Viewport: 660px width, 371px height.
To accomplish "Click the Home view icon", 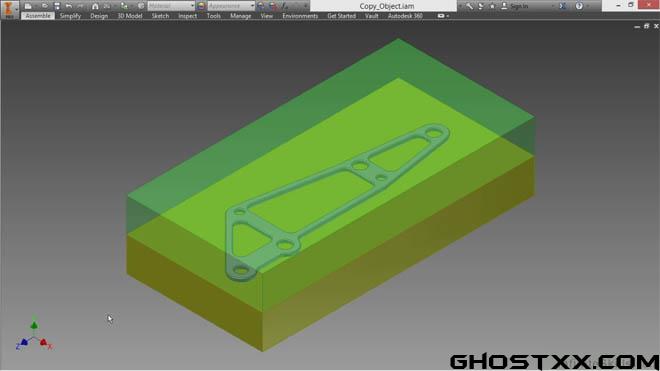I will (95, 6).
